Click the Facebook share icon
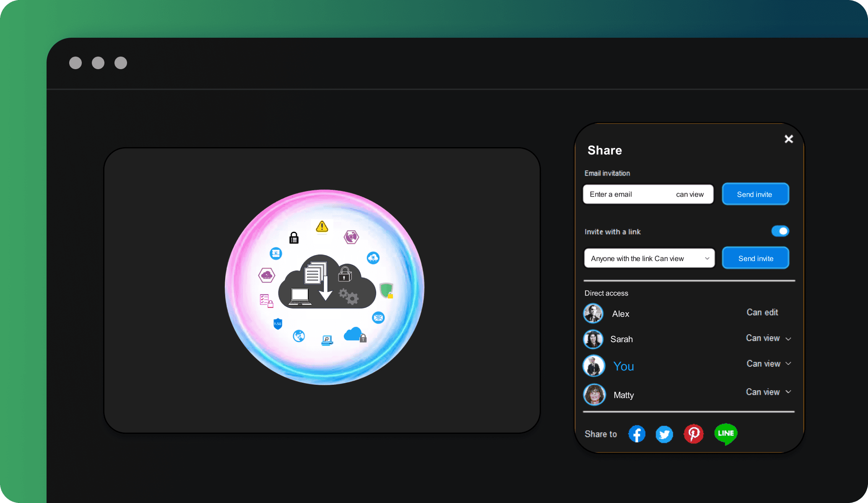This screenshot has height=503, width=868. [x=637, y=433]
